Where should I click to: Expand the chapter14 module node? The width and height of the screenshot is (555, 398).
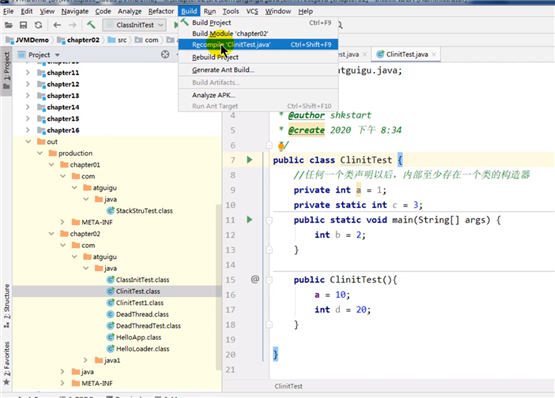pos(28,107)
